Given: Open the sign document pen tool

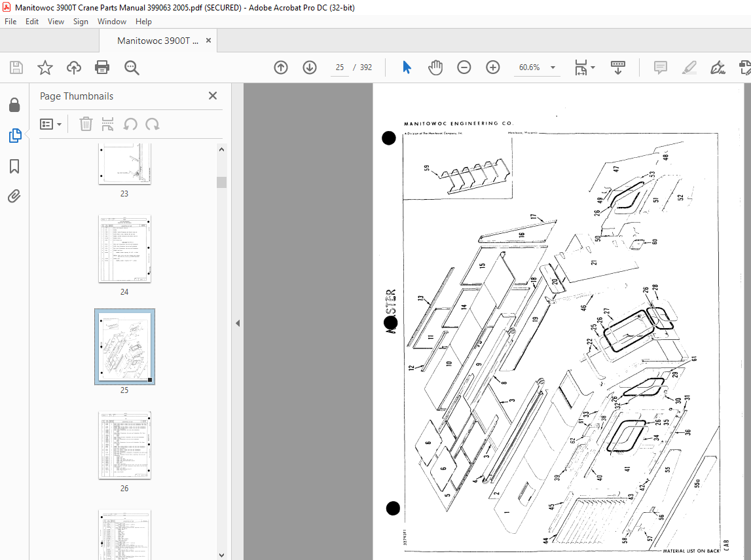Looking at the screenshot, I should pyautogui.click(x=718, y=67).
